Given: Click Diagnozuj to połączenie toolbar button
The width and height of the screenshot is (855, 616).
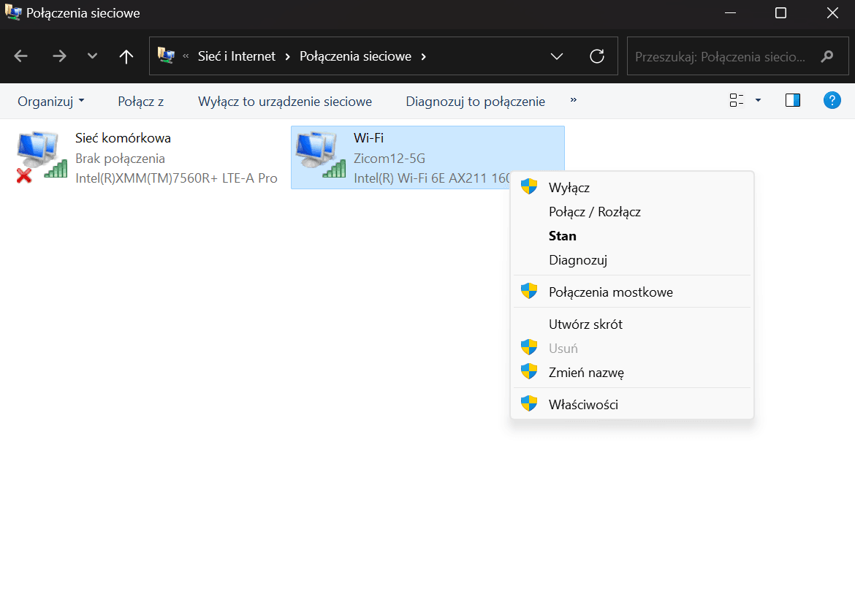Looking at the screenshot, I should click(x=475, y=102).
